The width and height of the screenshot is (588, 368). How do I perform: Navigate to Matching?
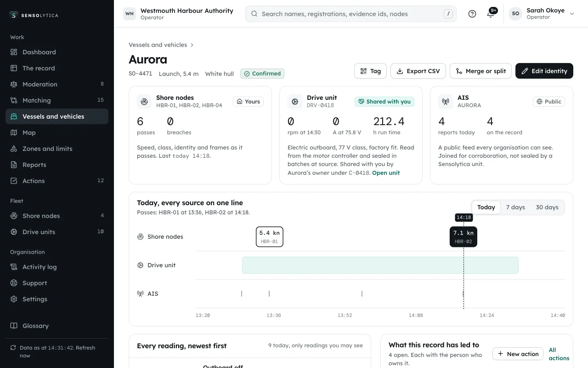pos(57,100)
